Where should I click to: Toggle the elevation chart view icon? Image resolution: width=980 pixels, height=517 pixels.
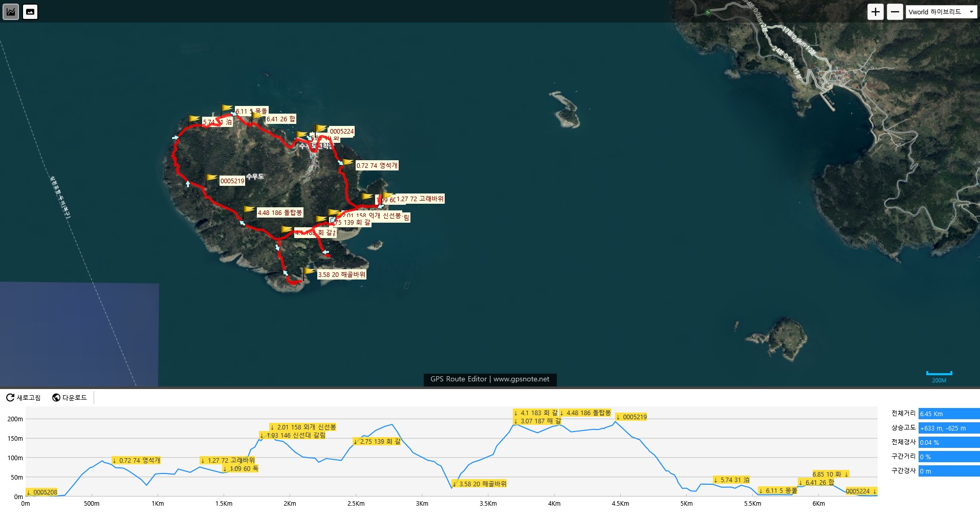[x=11, y=12]
